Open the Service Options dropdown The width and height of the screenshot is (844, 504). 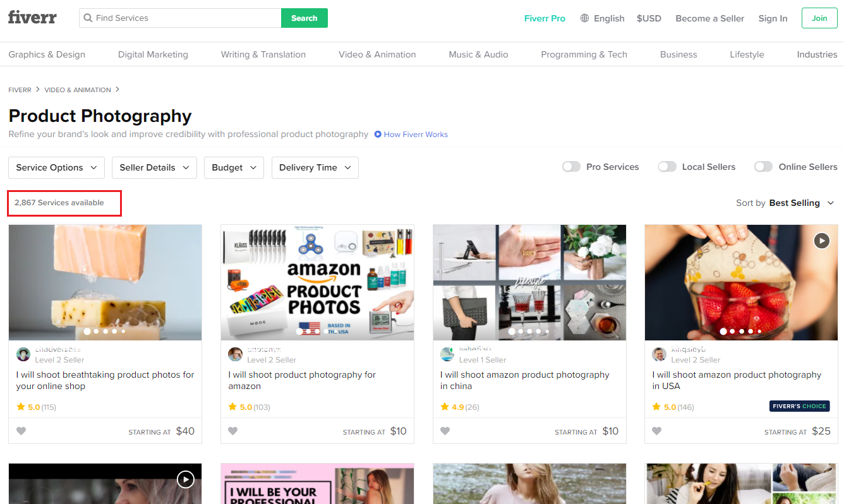(x=56, y=167)
